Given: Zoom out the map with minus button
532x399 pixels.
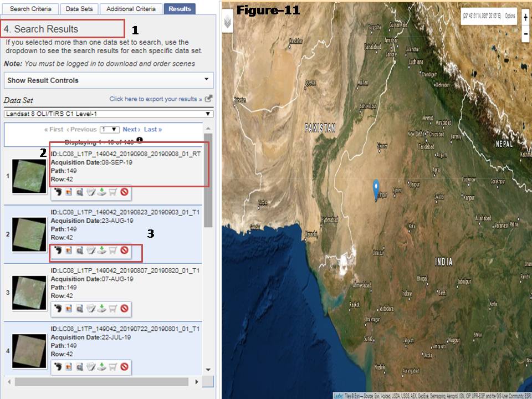Looking at the screenshot, I should 525,34.
